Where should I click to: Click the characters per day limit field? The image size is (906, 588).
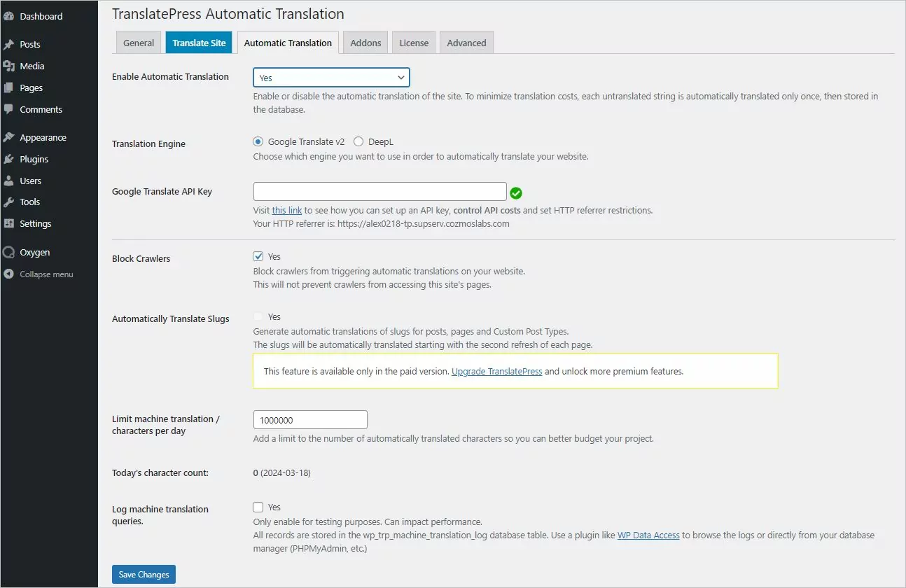point(310,420)
